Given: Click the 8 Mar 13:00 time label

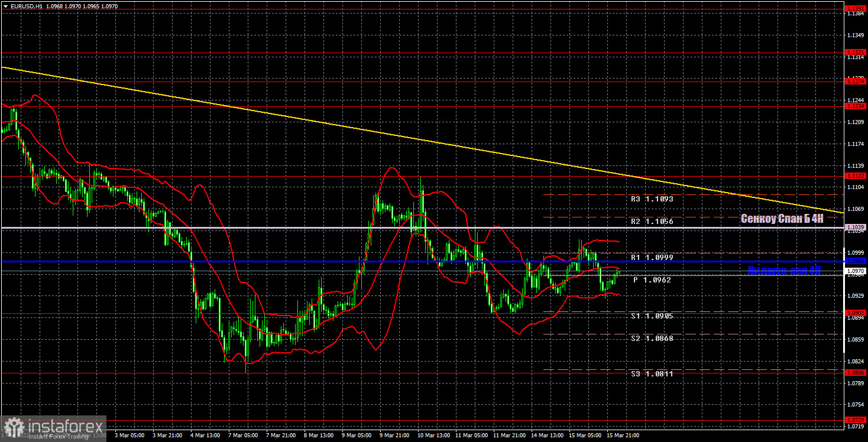Looking at the screenshot, I should click(x=319, y=435).
